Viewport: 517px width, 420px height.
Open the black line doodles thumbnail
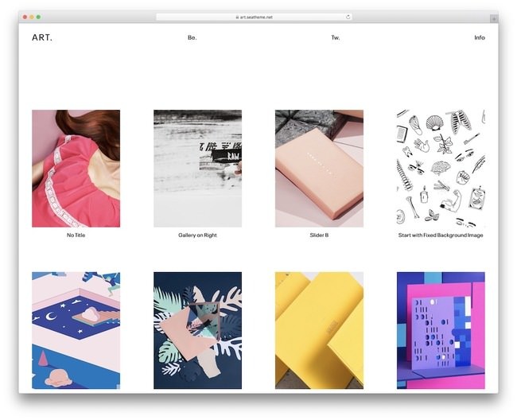click(441, 169)
